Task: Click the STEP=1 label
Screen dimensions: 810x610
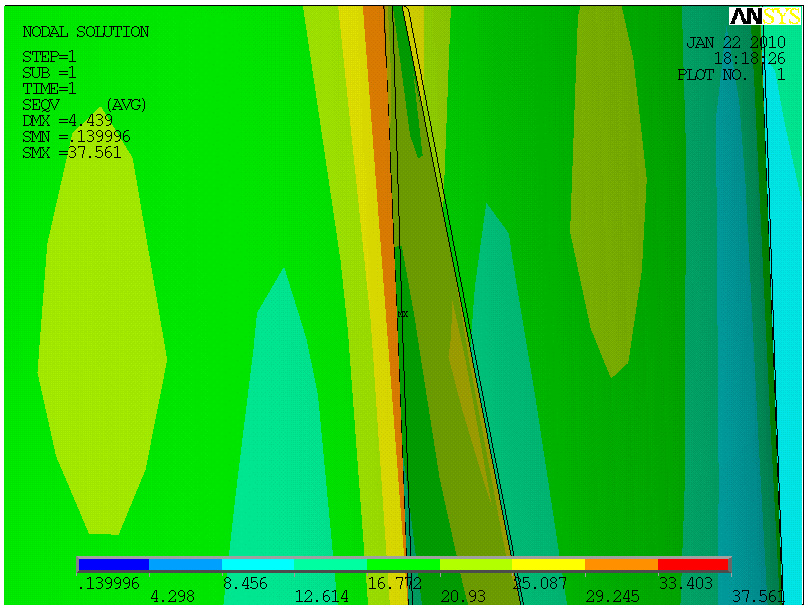Action: pos(49,57)
